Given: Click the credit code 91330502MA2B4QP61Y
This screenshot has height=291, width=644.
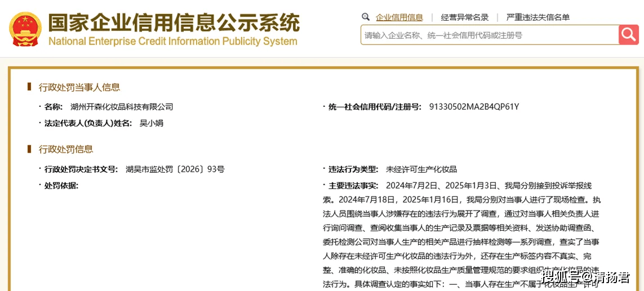Looking at the screenshot, I should pyautogui.click(x=474, y=107).
